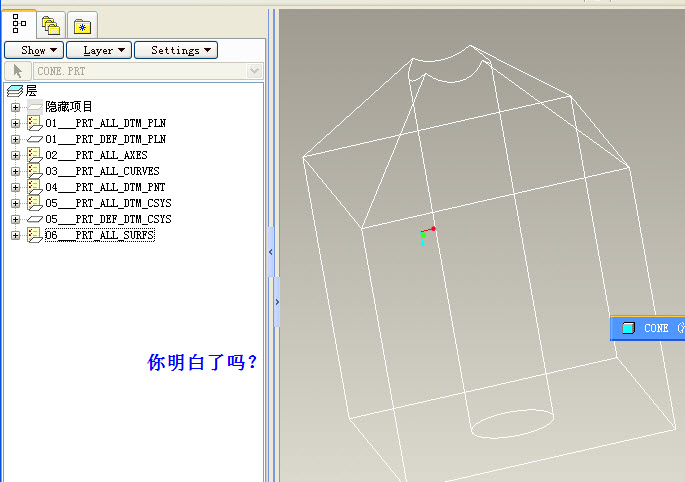Select 05___PRT_ALL_DTM_CSYS layer name
This screenshot has height=482, width=685.
click(x=108, y=203)
